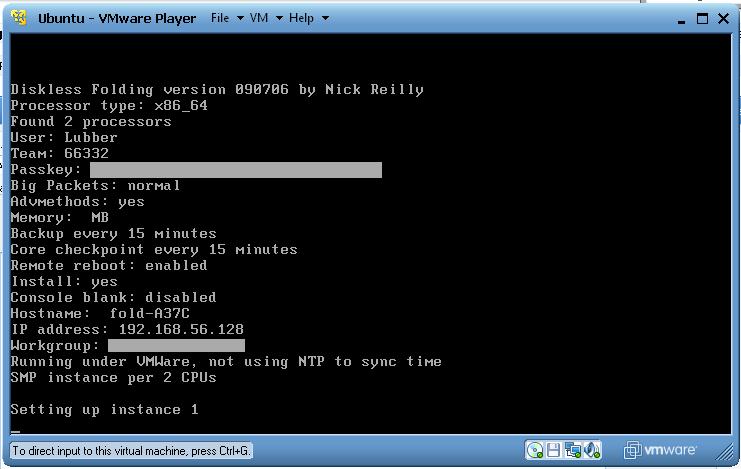Open the VM menu
This screenshot has height=469, width=741.
click(x=266, y=18)
